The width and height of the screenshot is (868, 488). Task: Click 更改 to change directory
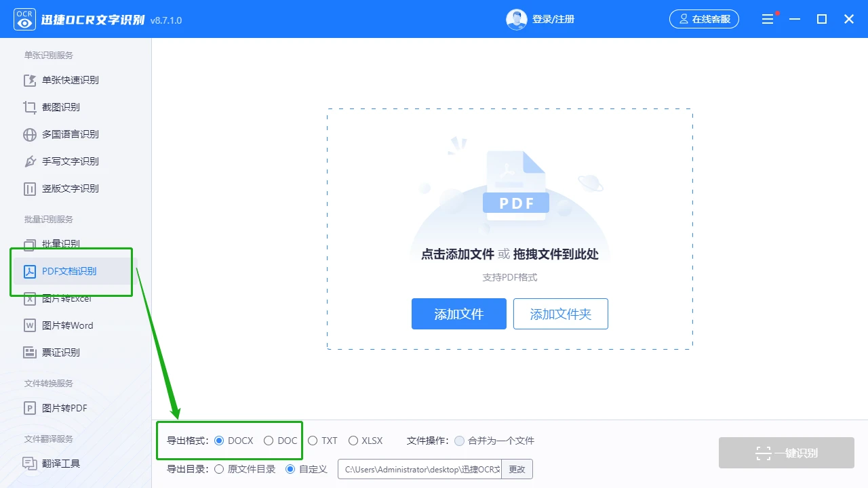(517, 469)
